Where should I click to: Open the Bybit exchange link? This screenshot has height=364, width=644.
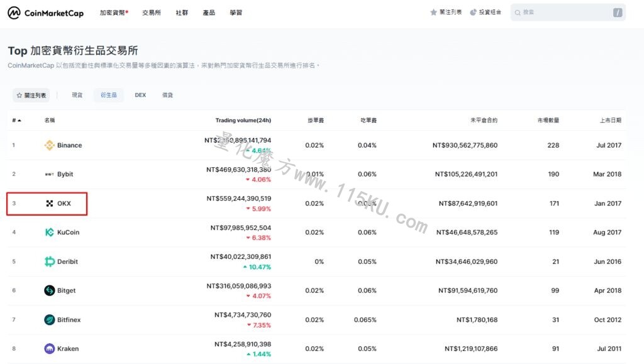65,174
